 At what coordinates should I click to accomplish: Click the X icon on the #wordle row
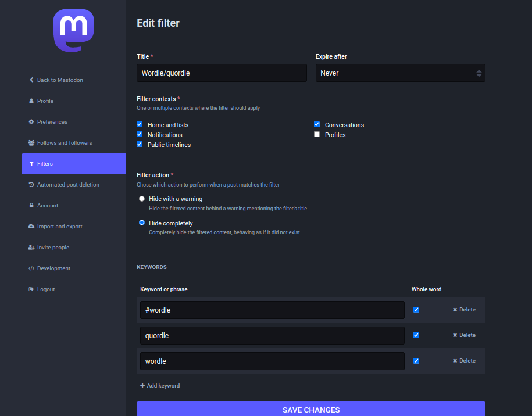tap(455, 310)
